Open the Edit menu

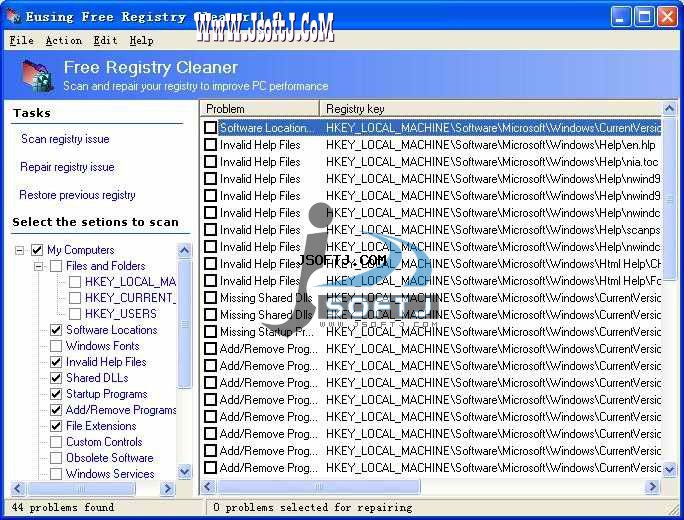click(x=105, y=41)
